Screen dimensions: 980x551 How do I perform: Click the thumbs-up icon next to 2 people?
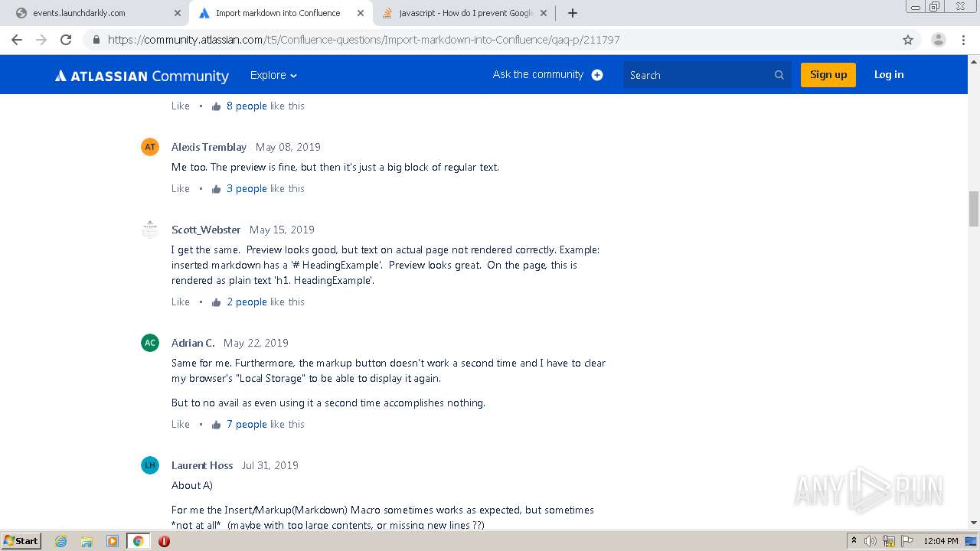tap(216, 302)
